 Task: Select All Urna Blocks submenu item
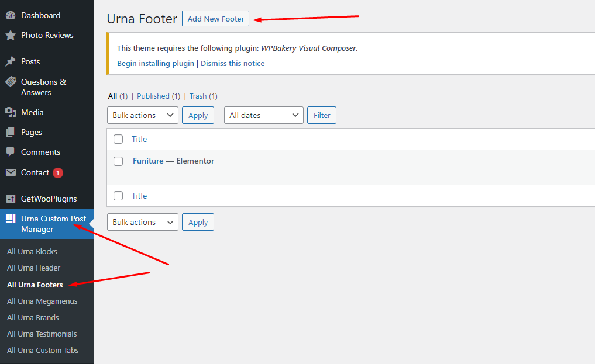coord(32,251)
